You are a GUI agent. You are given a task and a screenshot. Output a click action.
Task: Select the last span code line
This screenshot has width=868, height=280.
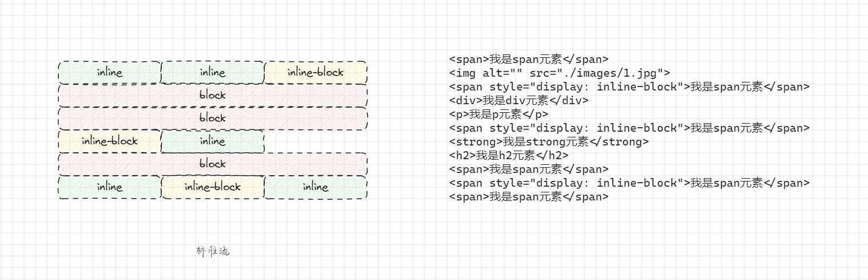coord(528,196)
